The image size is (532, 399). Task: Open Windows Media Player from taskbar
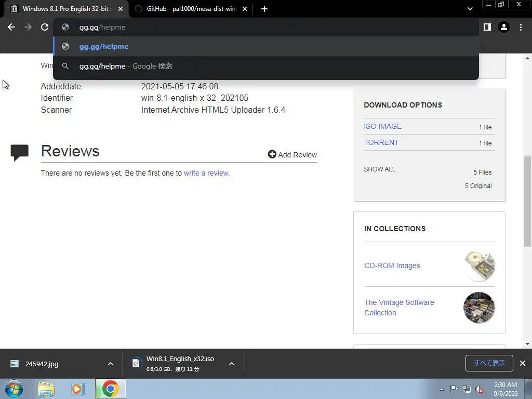coord(78,389)
